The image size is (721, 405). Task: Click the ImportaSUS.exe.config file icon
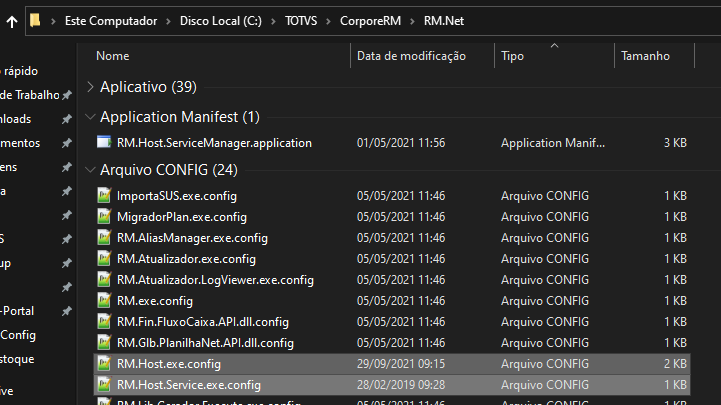pyautogui.click(x=104, y=196)
